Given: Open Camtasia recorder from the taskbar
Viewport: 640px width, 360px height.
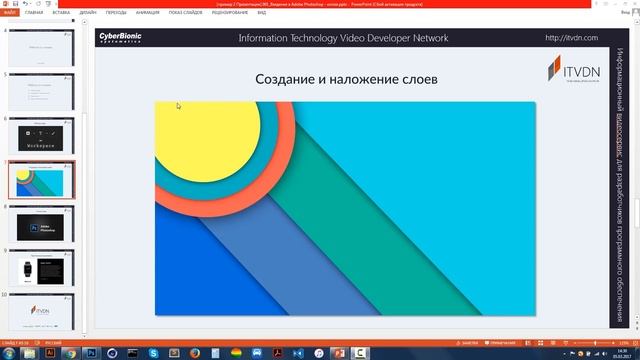Looking at the screenshot, I should (360, 353).
